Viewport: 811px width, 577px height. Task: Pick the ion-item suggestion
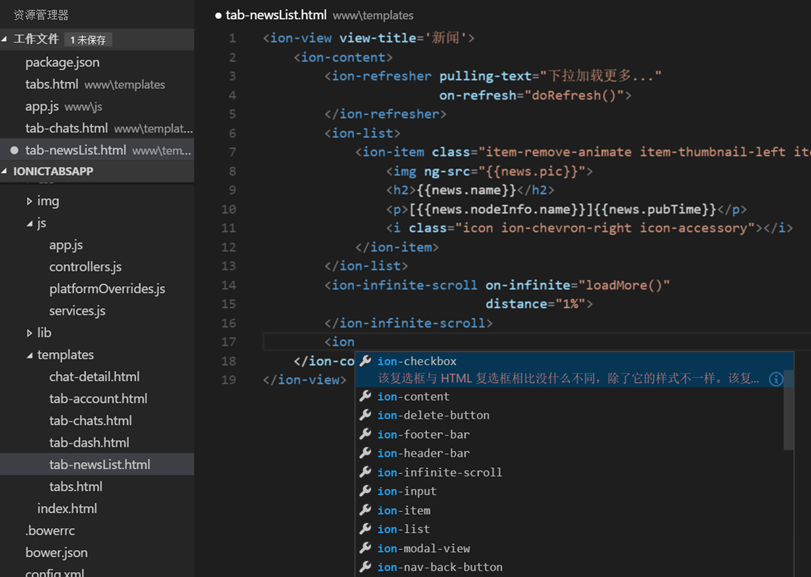click(x=569, y=510)
